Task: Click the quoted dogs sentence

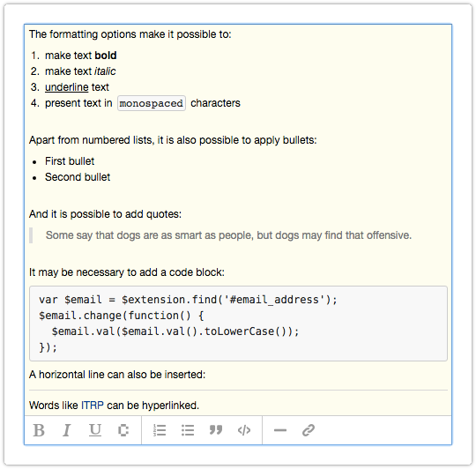Action: coord(228,235)
